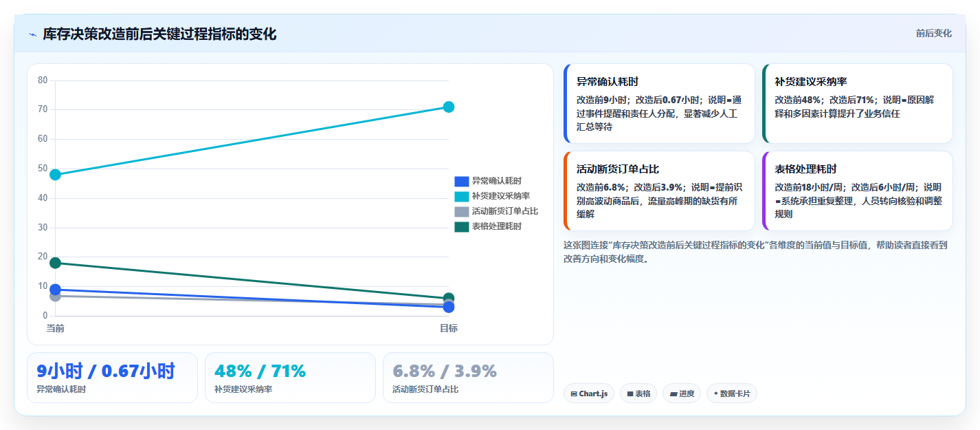Click the gray data point at 当前 (6.8)
The height and width of the screenshot is (430, 980).
[56, 296]
